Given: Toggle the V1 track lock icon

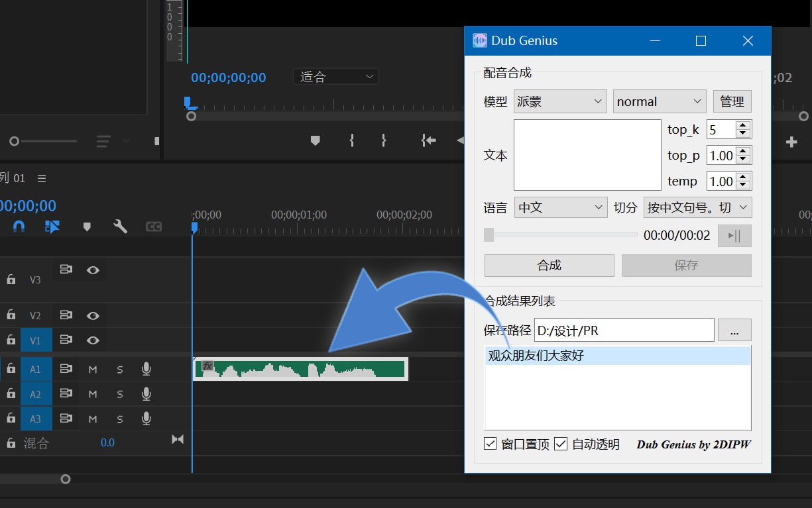Looking at the screenshot, I should (x=11, y=340).
